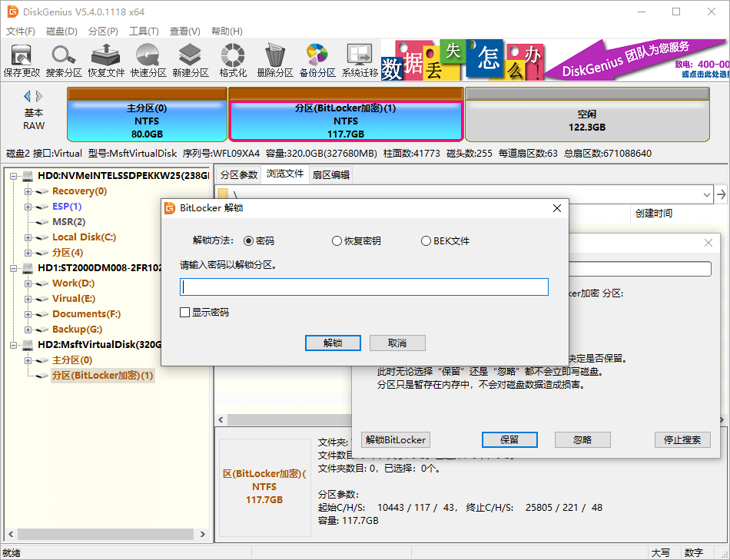The image size is (730, 560).
Task: Open the Tools (工具) menu
Action: click(144, 31)
